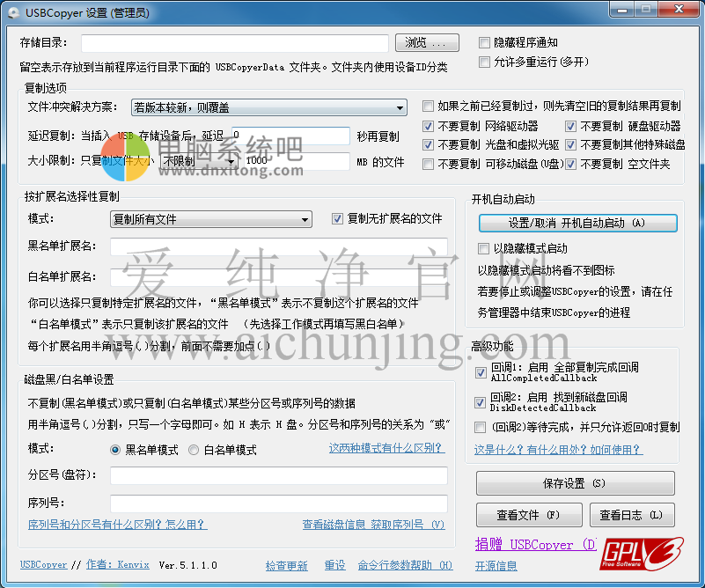
Task: Open 这是什么? 有什么用处? 如何使用? link
Action: click(558, 450)
